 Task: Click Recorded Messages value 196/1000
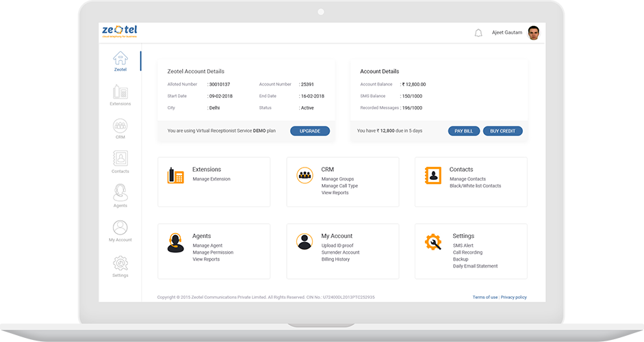412,108
